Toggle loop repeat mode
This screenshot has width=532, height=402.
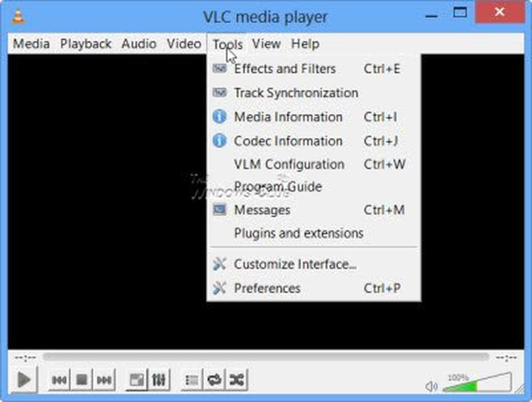click(x=214, y=380)
